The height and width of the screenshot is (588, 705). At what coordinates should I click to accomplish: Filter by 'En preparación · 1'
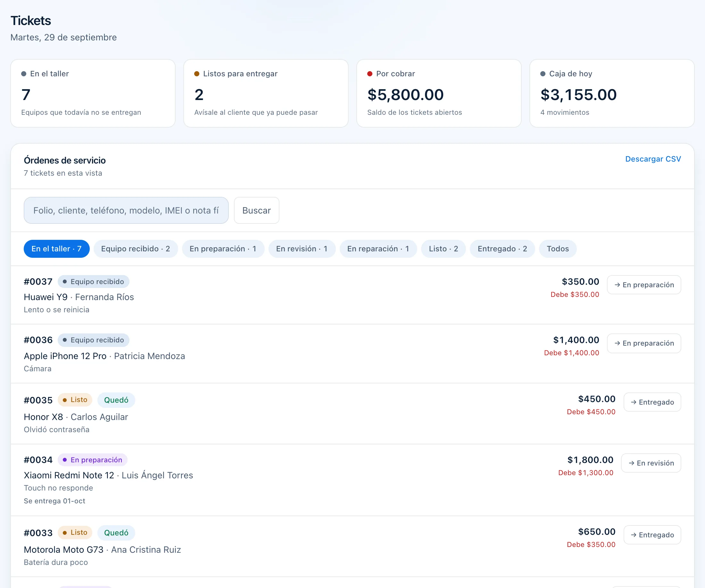(x=223, y=248)
